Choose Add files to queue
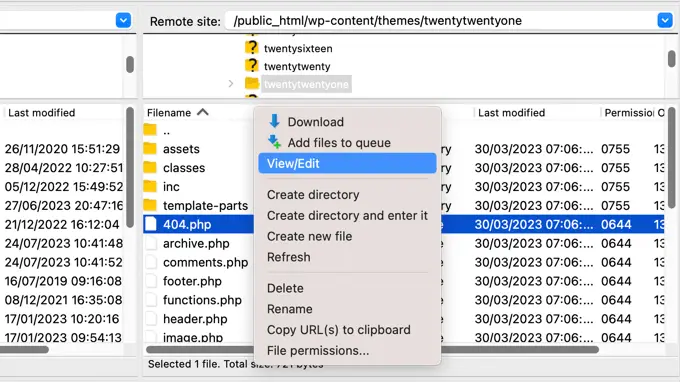This screenshot has width=680, height=382. 347,143
